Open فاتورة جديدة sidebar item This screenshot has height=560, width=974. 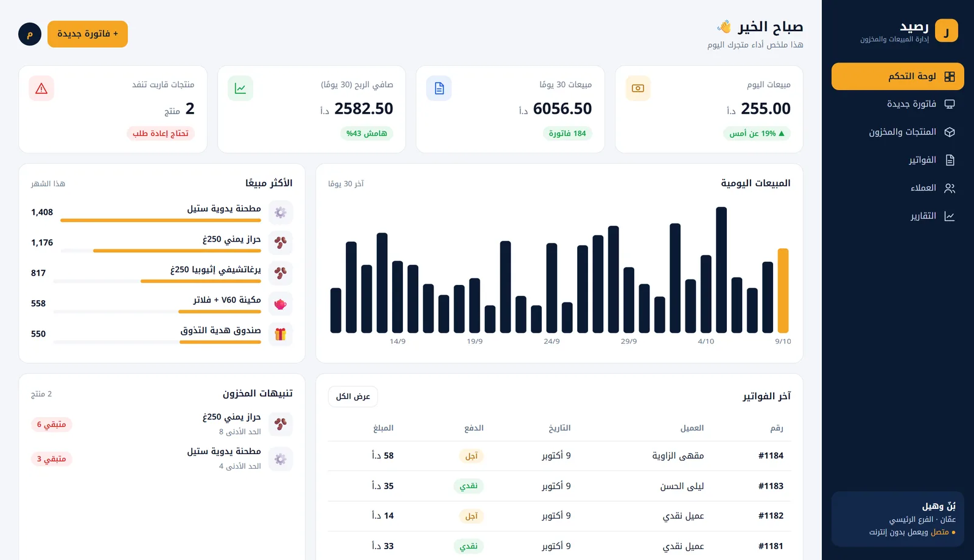point(897,104)
